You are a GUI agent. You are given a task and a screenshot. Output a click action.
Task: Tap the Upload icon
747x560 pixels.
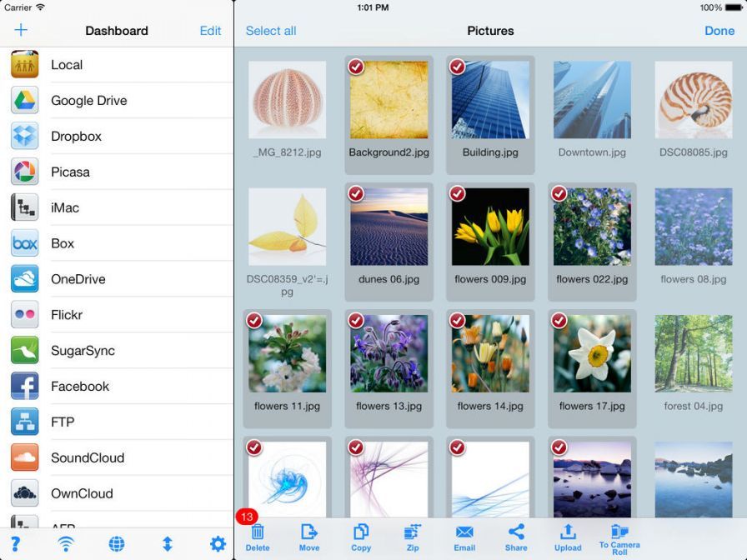568,532
